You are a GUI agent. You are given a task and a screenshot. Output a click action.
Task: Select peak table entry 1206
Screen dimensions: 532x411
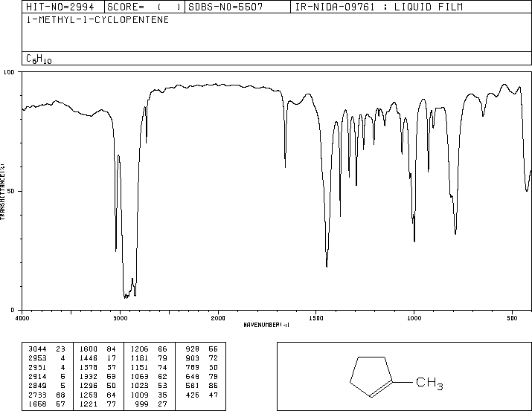point(149,349)
